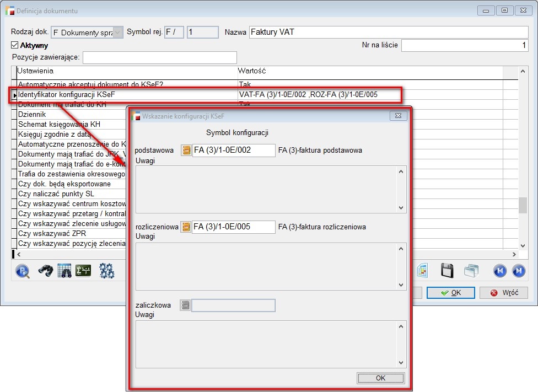Click the gears settings icon
Image resolution: width=538 pixels, height=392 pixels.
click(x=106, y=271)
